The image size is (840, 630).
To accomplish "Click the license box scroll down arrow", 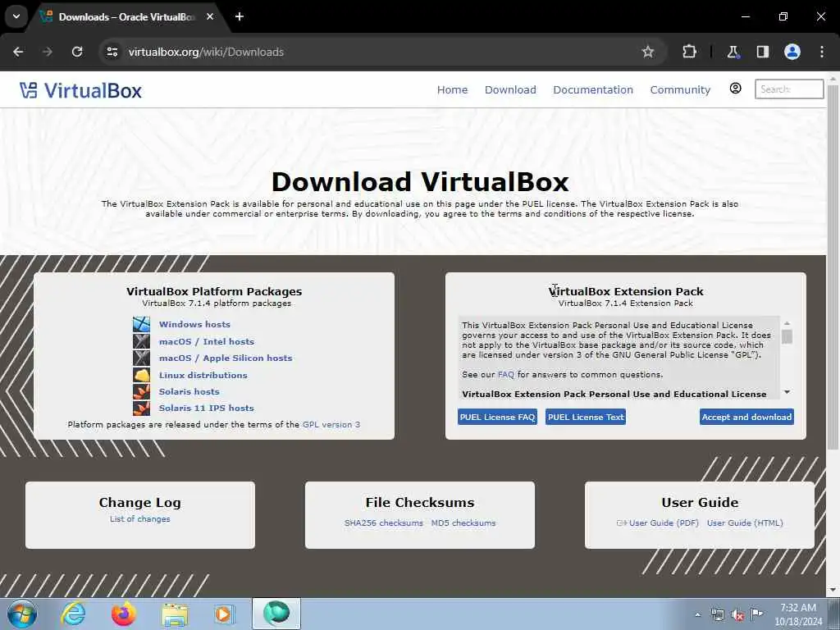I will click(787, 392).
